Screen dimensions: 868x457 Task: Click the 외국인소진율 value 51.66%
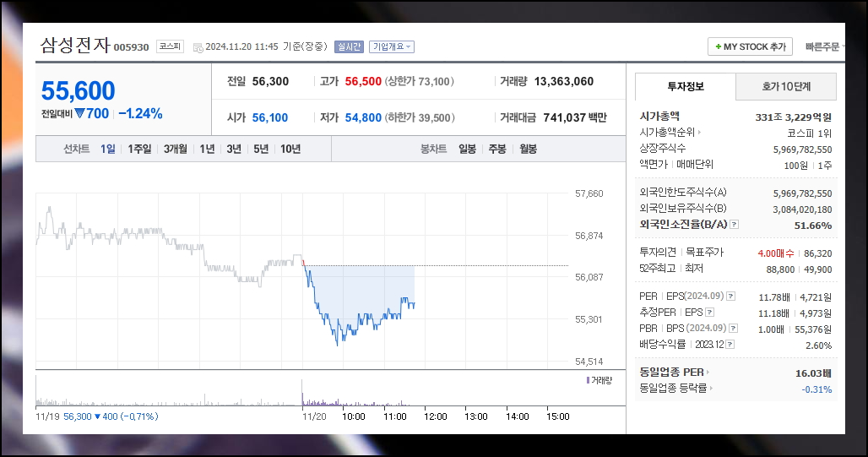(812, 226)
